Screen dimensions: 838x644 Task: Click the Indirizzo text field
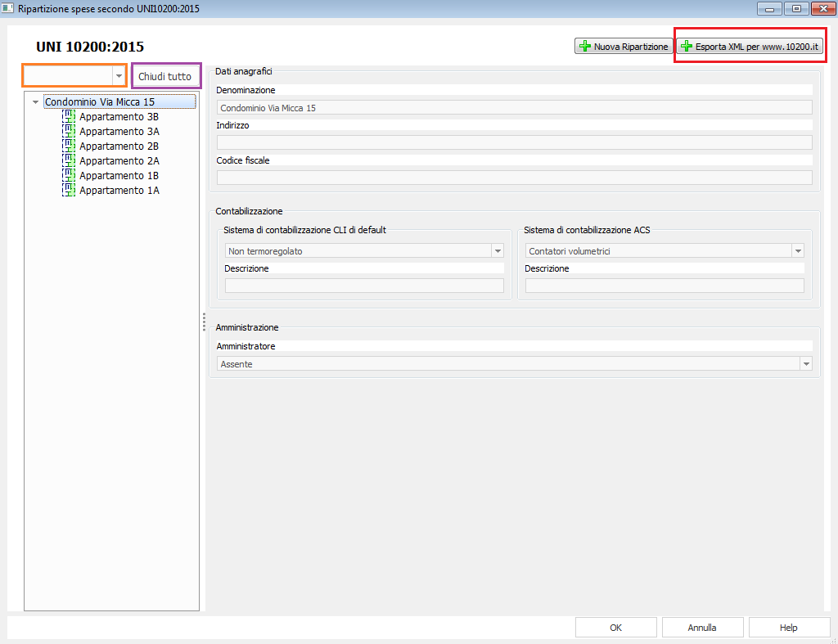513,142
